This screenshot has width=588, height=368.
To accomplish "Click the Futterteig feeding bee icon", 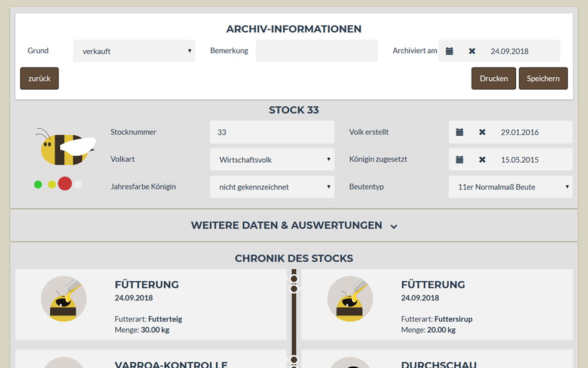I will [64, 299].
